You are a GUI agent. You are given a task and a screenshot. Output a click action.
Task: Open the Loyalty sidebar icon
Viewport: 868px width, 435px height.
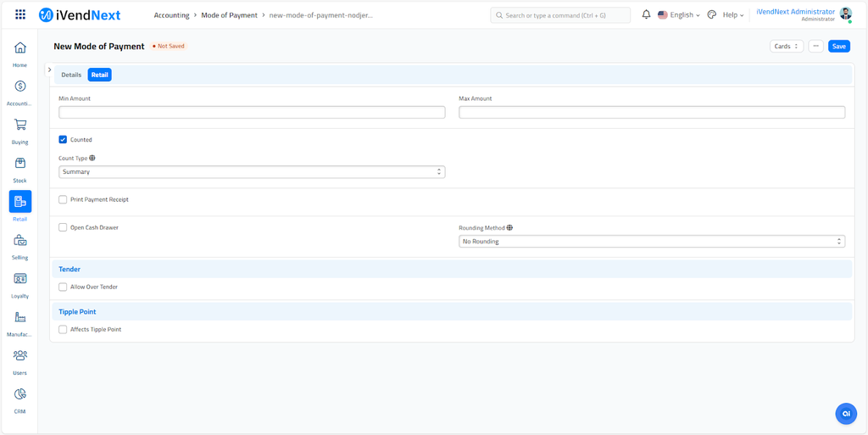[x=20, y=279]
